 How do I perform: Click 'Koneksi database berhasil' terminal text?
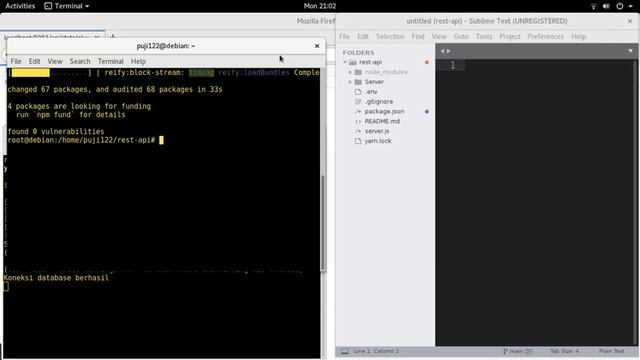tap(56, 278)
